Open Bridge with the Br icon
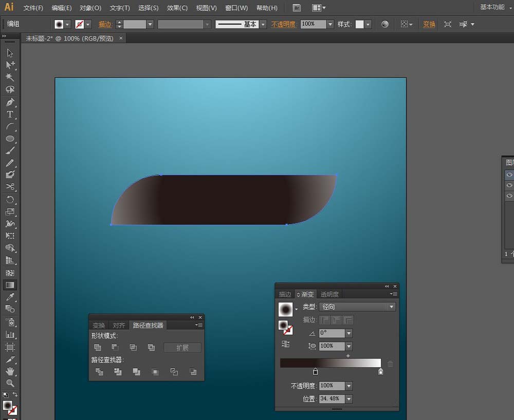This screenshot has height=420, width=514. click(x=297, y=8)
